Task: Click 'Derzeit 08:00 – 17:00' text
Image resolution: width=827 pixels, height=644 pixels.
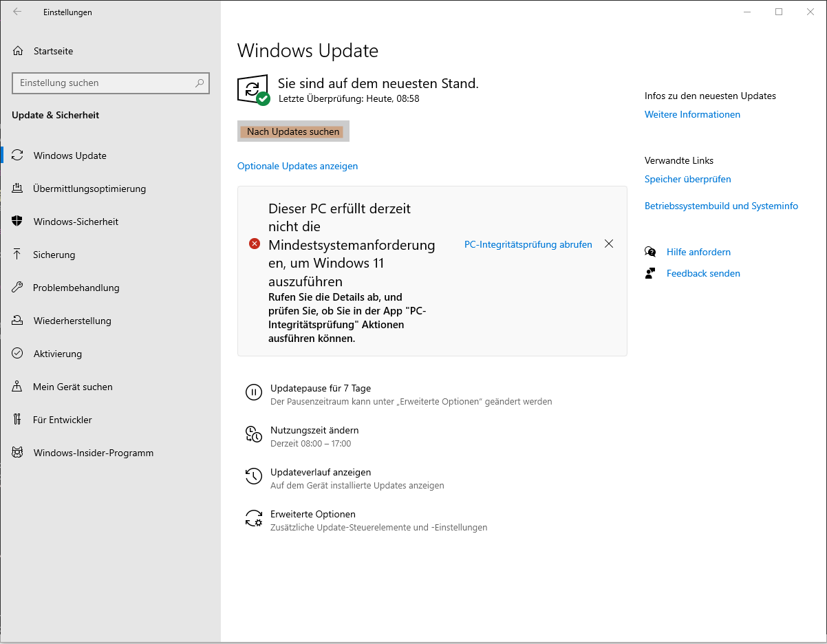Action: (x=311, y=443)
